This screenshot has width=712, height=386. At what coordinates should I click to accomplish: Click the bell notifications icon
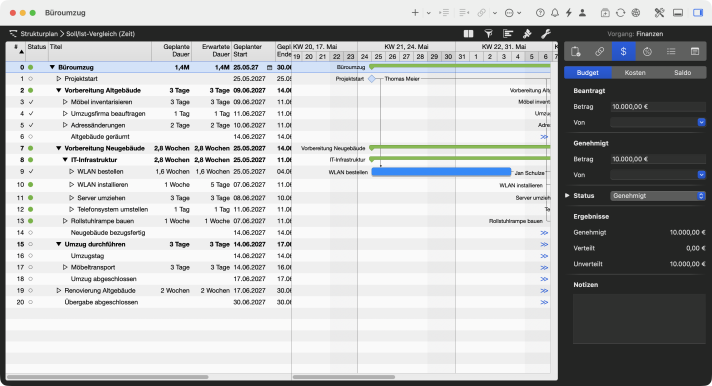coord(555,13)
